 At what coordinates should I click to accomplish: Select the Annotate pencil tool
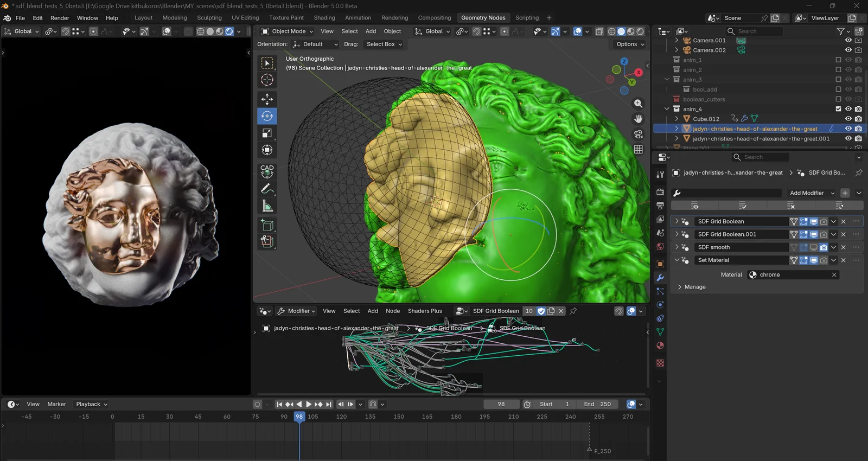(267, 189)
